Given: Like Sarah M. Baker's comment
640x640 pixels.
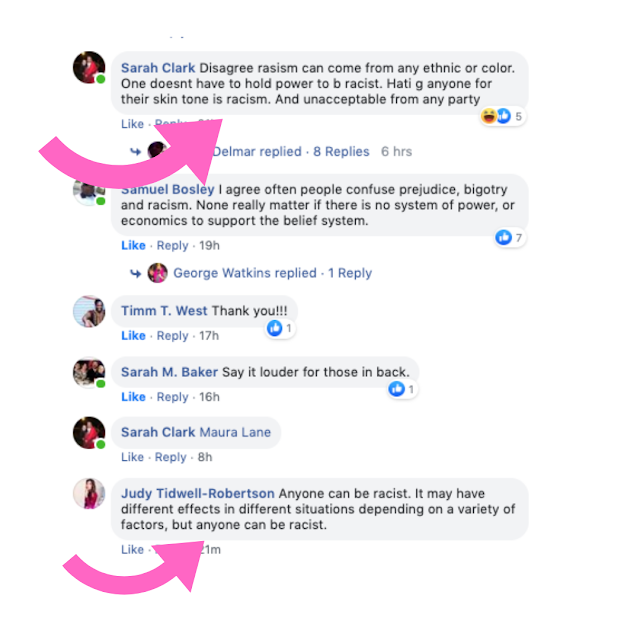Looking at the screenshot, I should (x=133, y=397).
